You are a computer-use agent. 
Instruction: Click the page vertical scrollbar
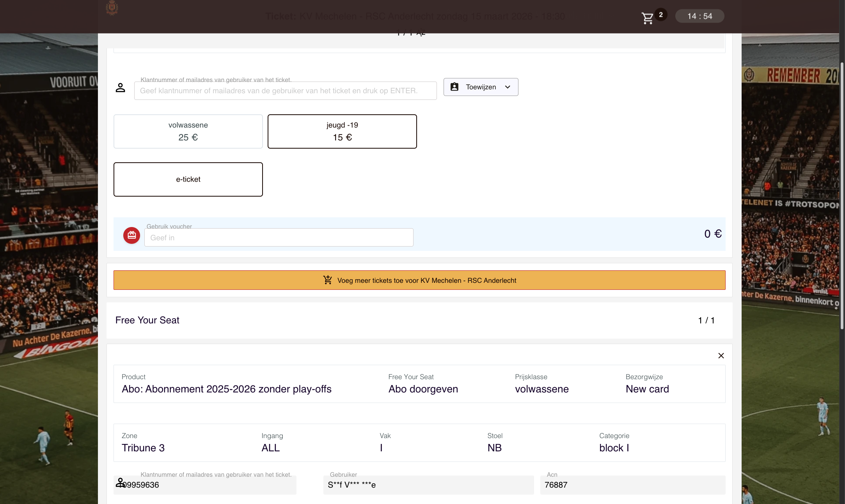(842, 195)
